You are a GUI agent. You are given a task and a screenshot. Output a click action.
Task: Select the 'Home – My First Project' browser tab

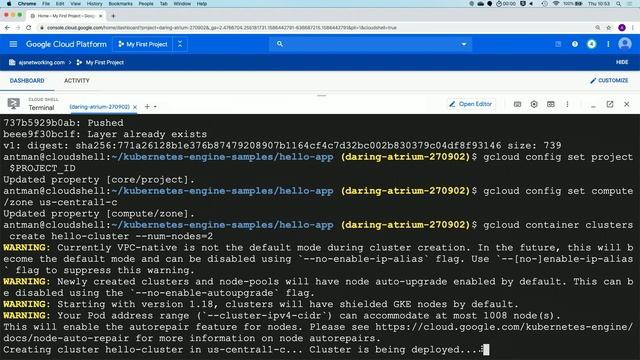point(66,16)
